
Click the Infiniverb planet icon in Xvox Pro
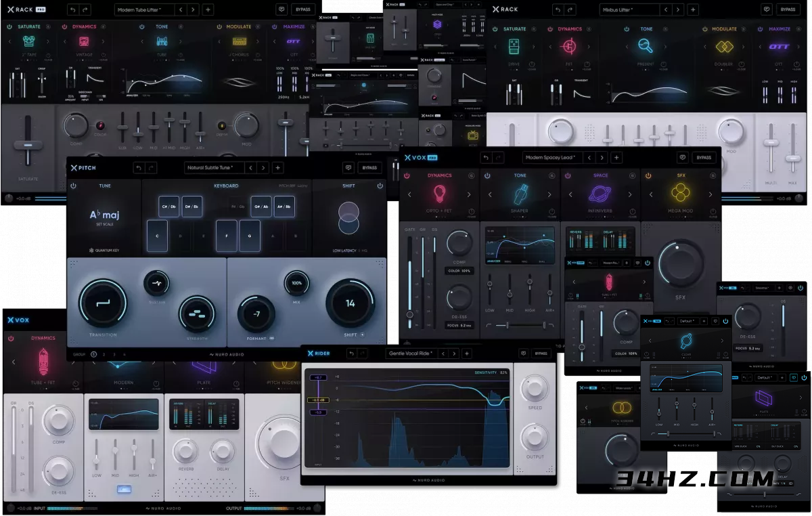[x=600, y=194]
